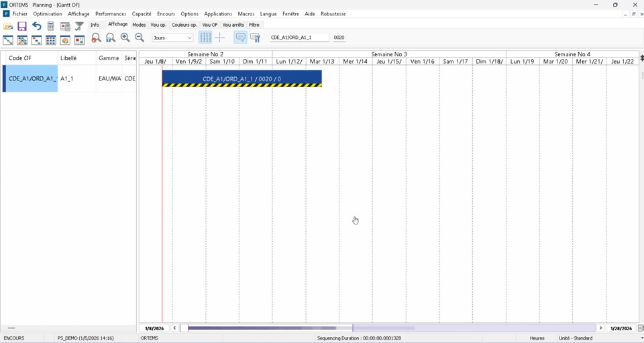Select the Affichage tab

tap(118, 24)
